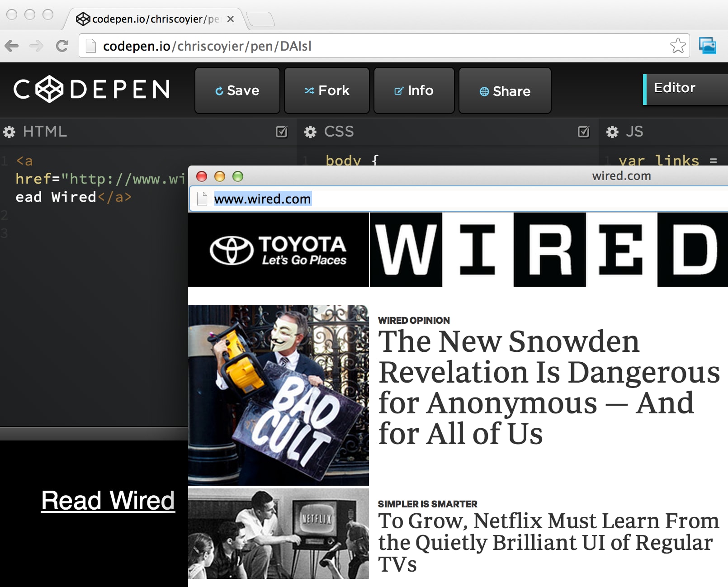Click the codepen.io address bar
The width and height of the screenshot is (728, 587).
pos(384,46)
